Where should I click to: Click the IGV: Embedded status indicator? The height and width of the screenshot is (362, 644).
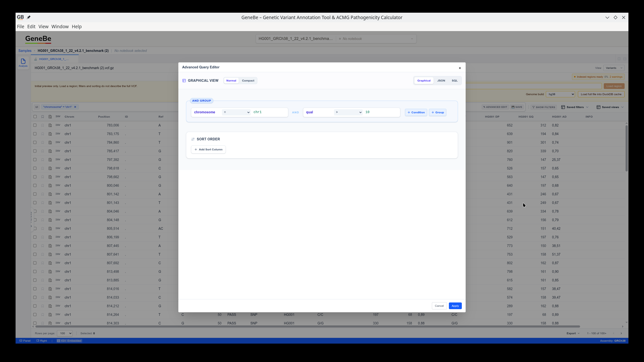coord(69,340)
